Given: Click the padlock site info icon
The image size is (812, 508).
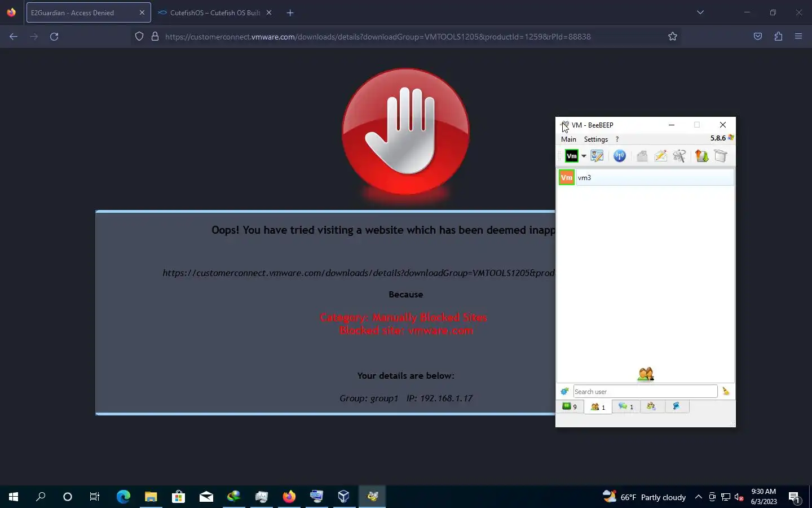Looking at the screenshot, I should pos(155,36).
